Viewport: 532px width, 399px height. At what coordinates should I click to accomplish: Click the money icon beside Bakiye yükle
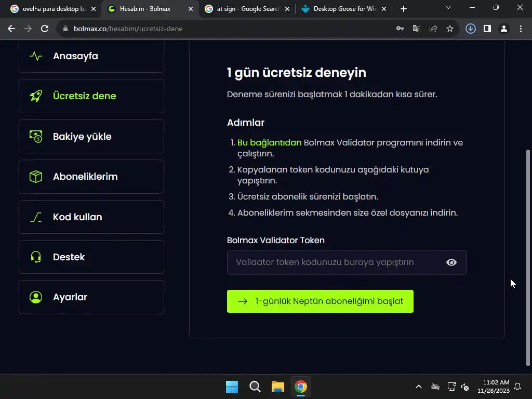pyautogui.click(x=36, y=137)
